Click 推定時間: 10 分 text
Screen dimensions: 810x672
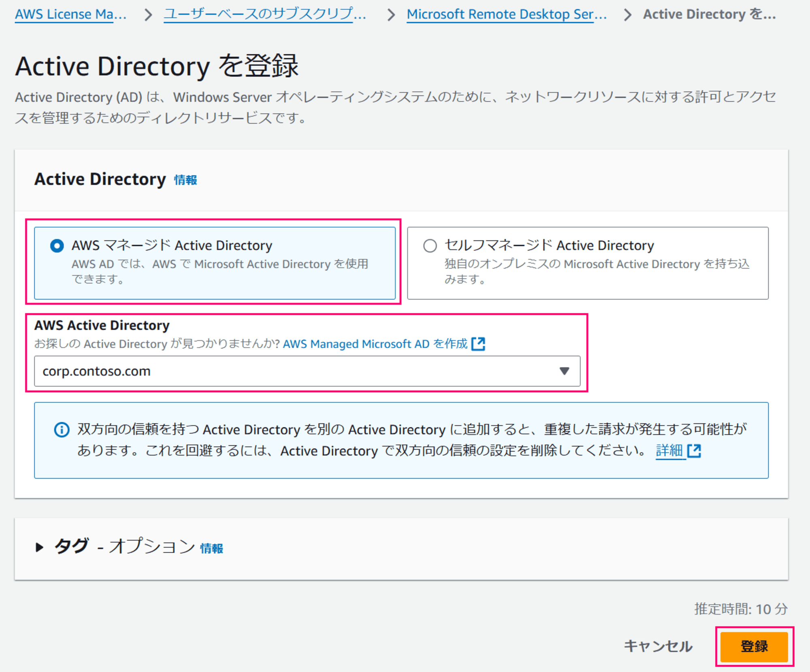pyautogui.click(x=741, y=609)
